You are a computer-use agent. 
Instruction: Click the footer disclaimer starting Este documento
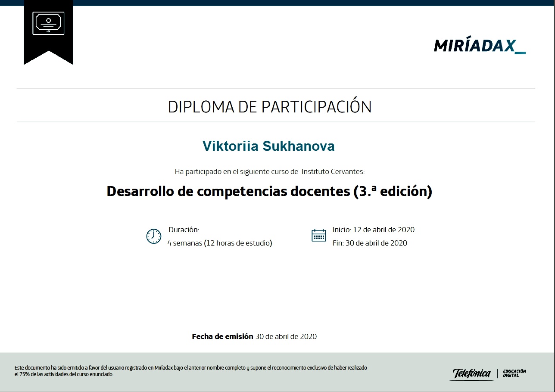tap(191, 371)
